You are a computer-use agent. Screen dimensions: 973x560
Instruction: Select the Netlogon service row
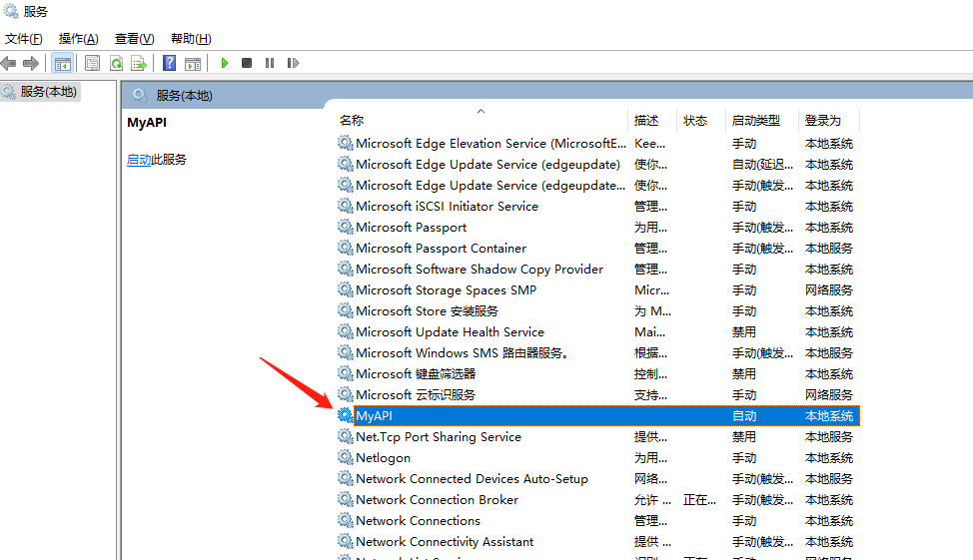tap(383, 458)
